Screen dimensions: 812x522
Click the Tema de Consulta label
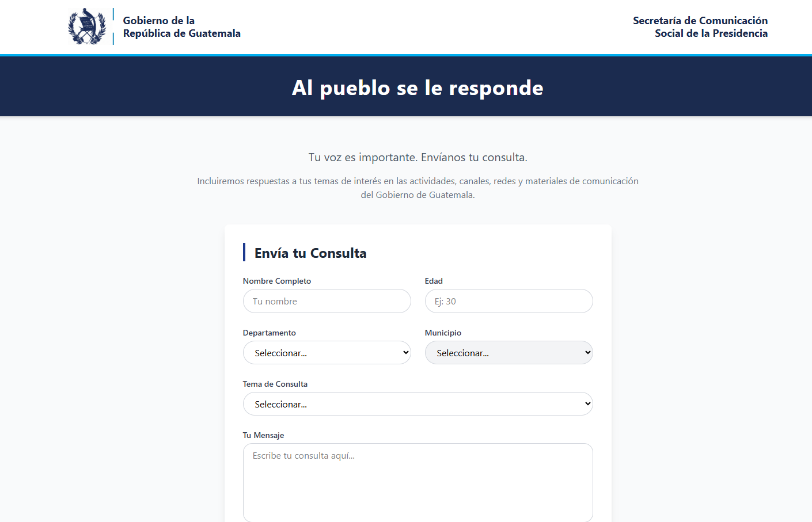(275, 384)
